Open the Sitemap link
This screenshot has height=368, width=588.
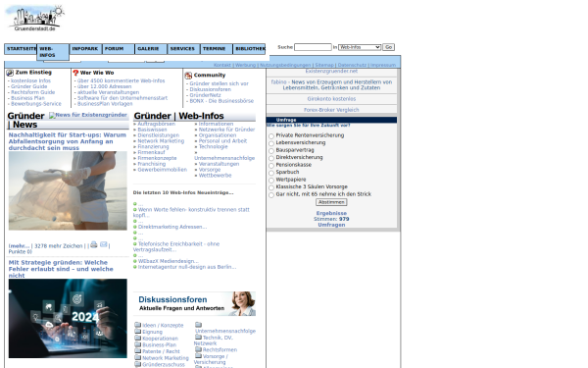pyautogui.click(x=324, y=65)
